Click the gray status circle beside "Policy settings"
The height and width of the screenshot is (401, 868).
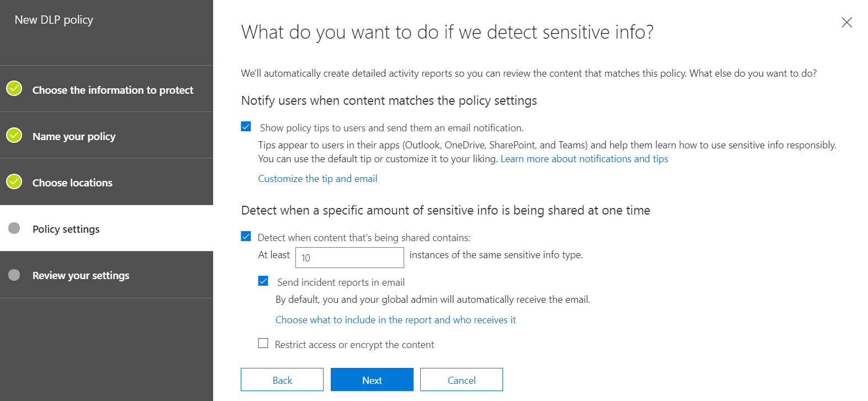pyautogui.click(x=14, y=227)
